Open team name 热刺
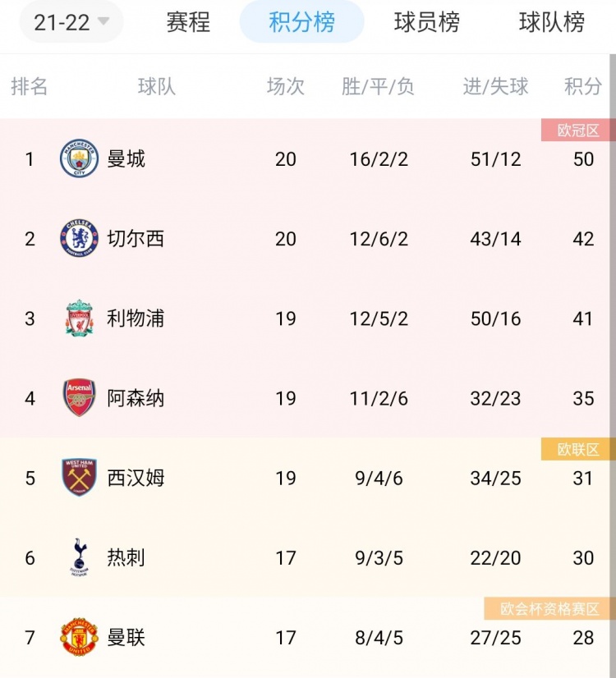Viewport: 616px width, 678px height. [x=126, y=557]
